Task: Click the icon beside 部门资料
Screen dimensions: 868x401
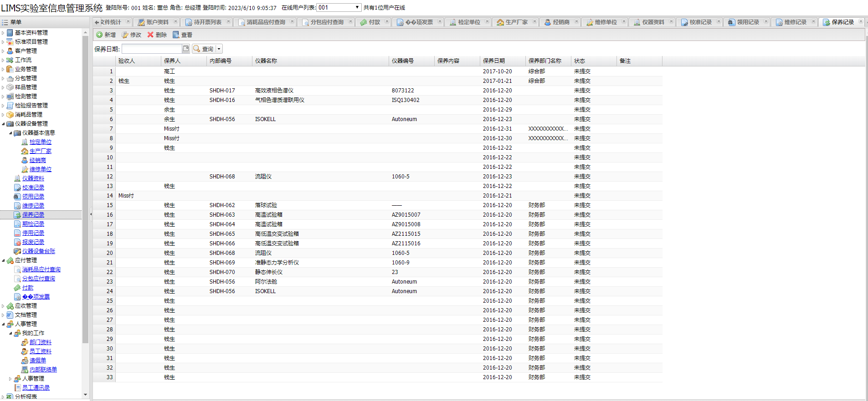Action: point(25,342)
